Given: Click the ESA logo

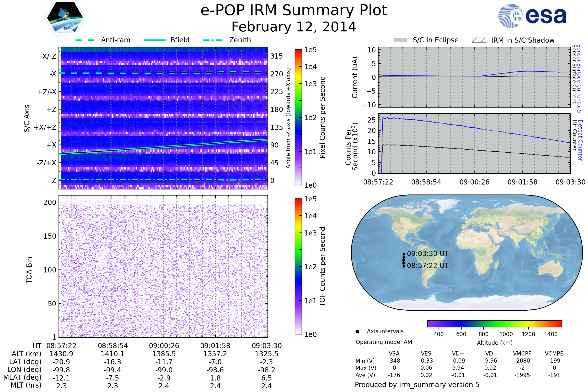Looking at the screenshot, I should (x=532, y=15).
